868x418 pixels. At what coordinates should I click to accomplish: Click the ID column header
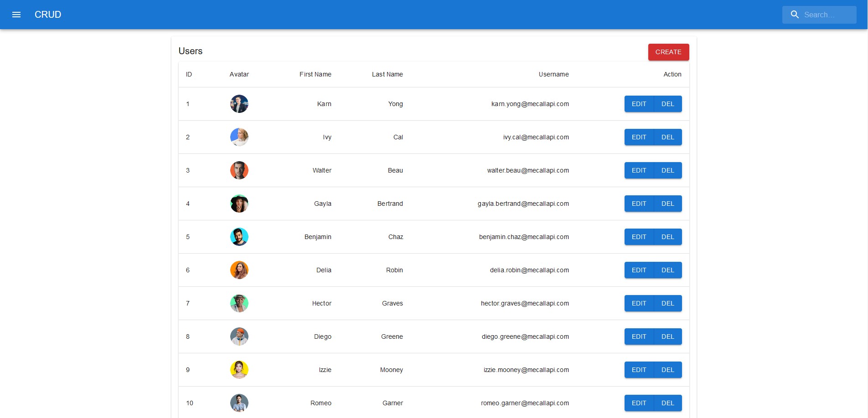[189, 74]
